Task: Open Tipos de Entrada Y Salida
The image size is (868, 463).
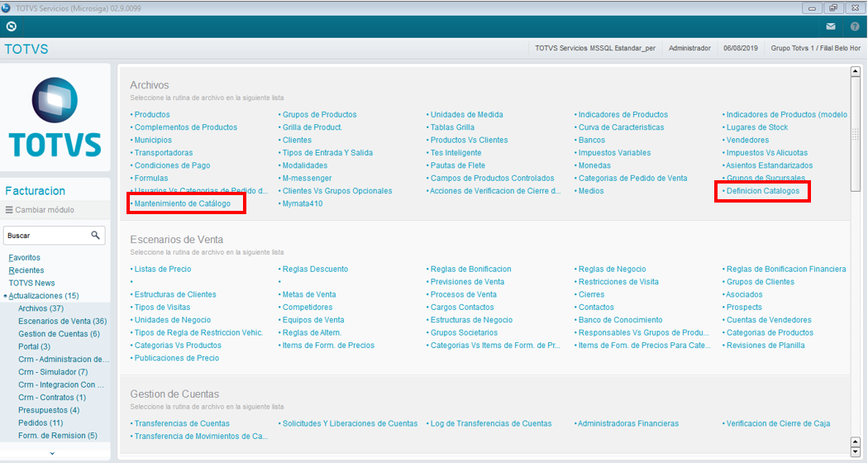Action: (327, 153)
